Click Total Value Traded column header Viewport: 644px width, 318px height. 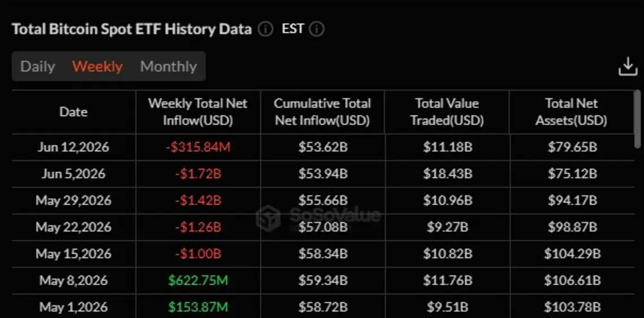coord(447,111)
